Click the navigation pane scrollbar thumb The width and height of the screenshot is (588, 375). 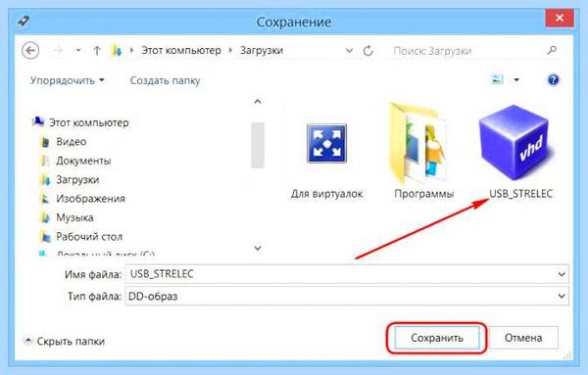[258, 145]
